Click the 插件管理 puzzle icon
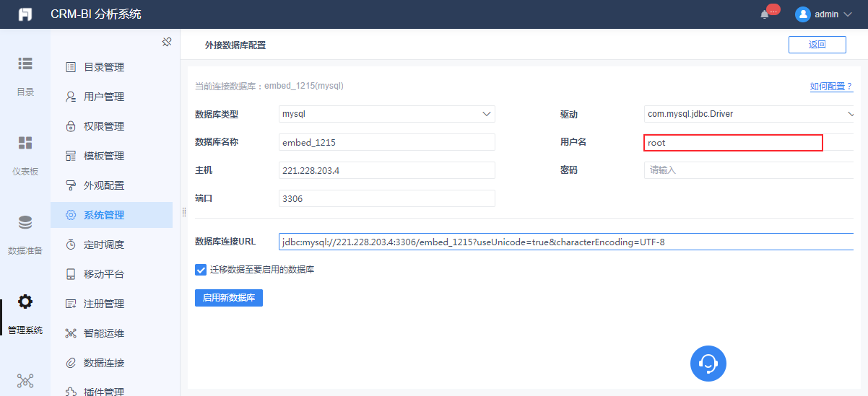The height and width of the screenshot is (396, 868). point(71,392)
